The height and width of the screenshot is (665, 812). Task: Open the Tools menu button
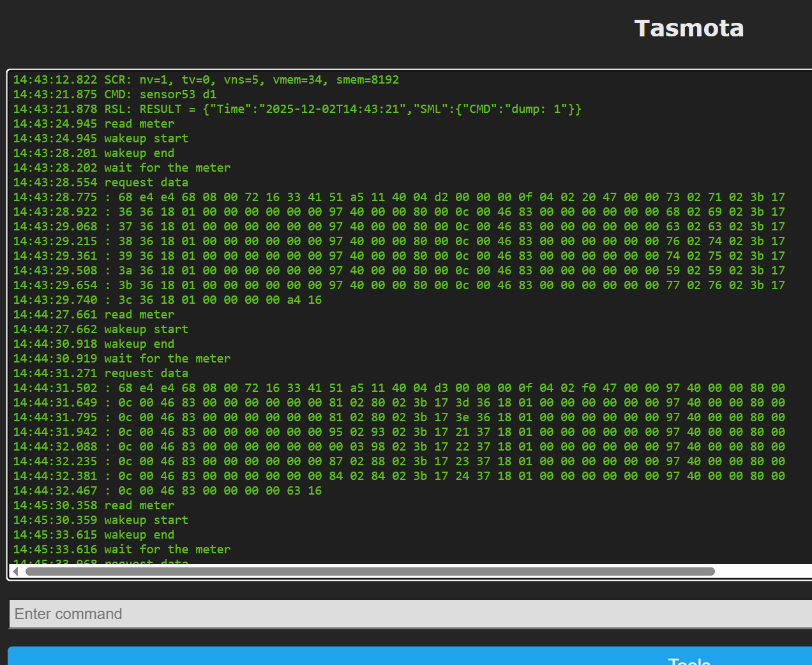(x=689, y=660)
